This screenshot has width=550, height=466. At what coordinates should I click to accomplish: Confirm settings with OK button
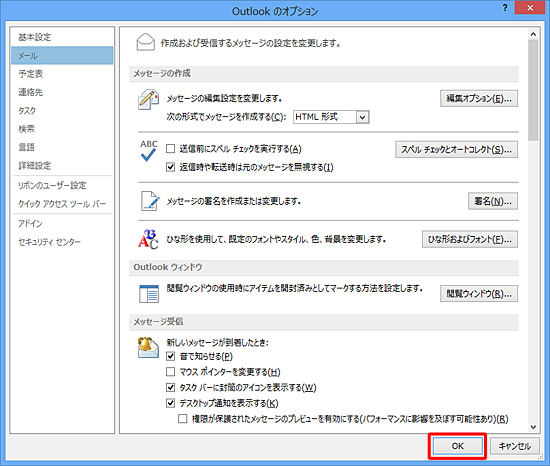point(457,446)
